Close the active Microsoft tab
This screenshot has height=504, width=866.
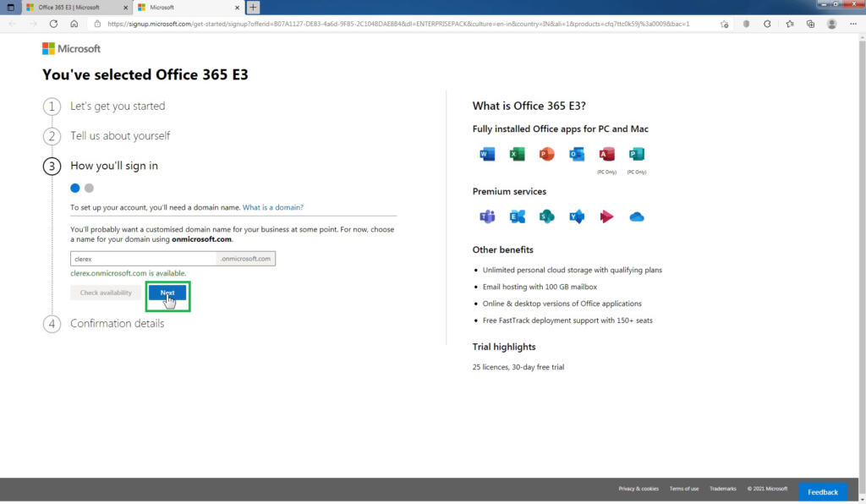237,7
